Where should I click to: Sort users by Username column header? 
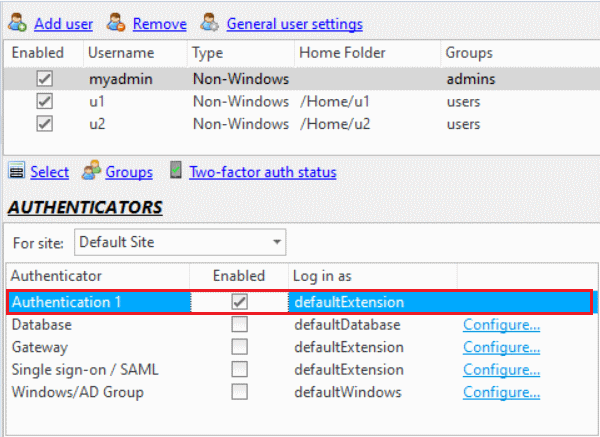pos(121,52)
